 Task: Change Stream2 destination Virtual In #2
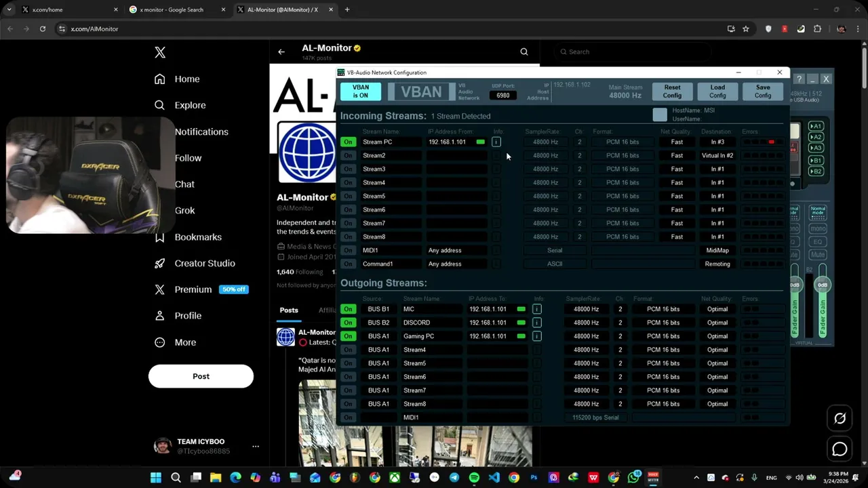(x=717, y=155)
